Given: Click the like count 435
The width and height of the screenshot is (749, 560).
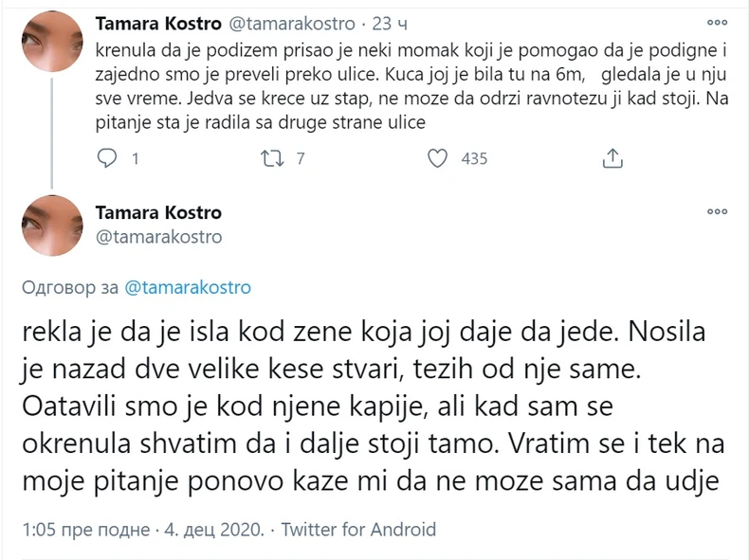Looking at the screenshot, I should 473,159.
